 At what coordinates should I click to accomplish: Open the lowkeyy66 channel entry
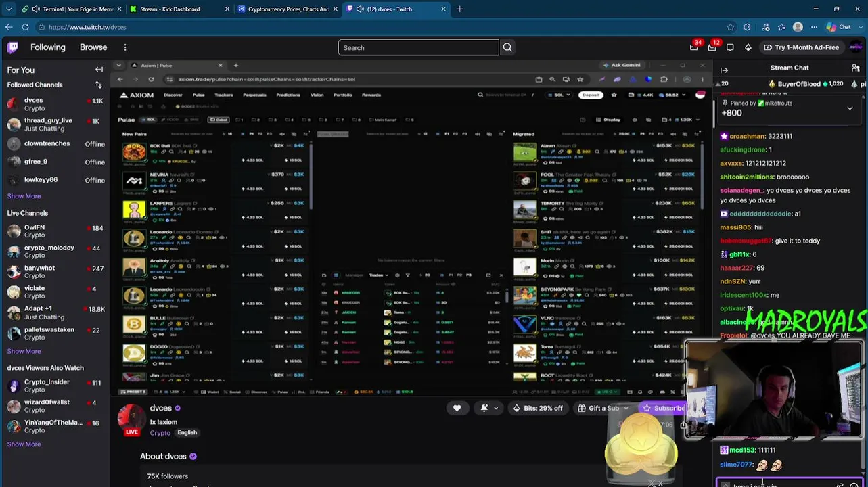point(55,180)
